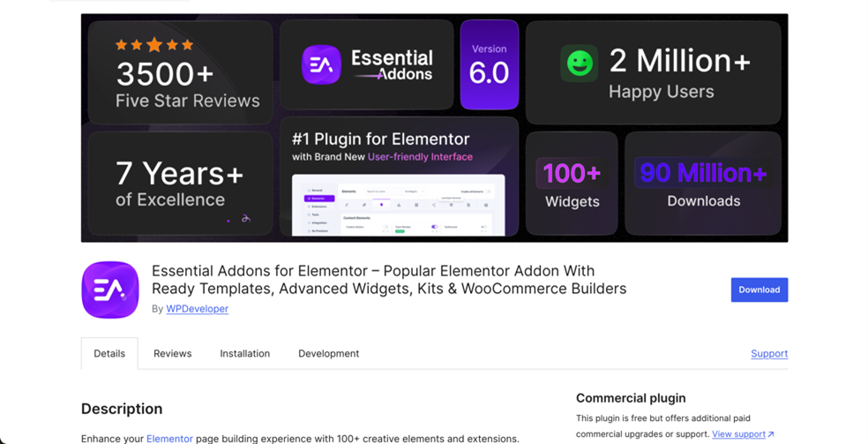Click the green smiley face icon in the banner
The image size is (868, 444).
click(579, 64)
